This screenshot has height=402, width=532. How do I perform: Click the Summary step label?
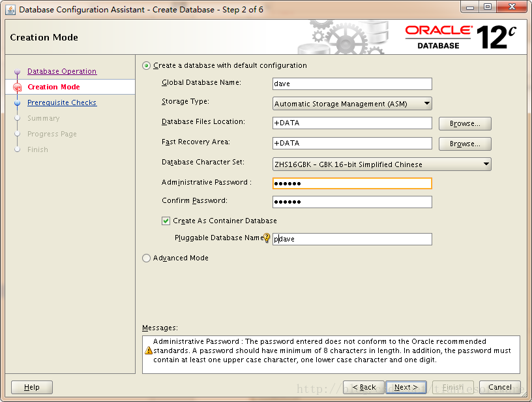[44, 118]
